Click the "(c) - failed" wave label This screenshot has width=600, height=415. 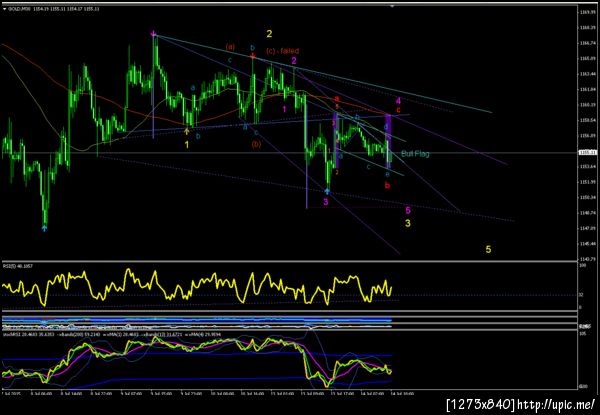282,50
